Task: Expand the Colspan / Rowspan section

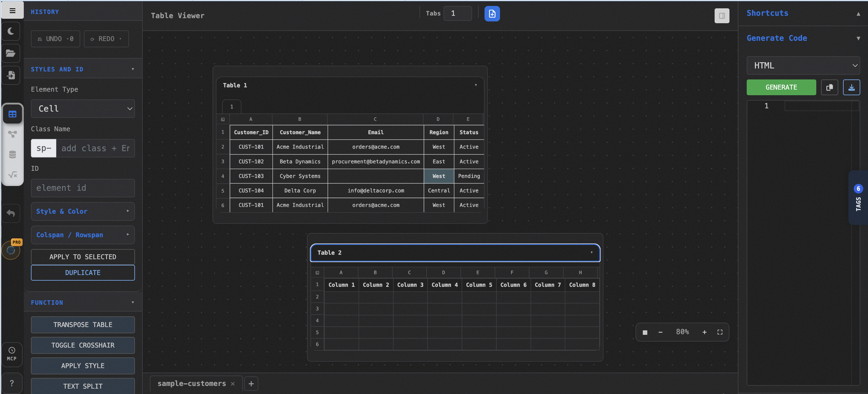Action: click(x=83, y=235)
